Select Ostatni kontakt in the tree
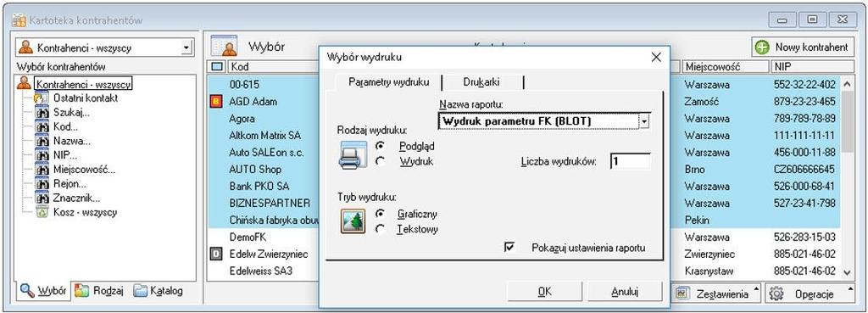The width and height of the screenshot is (868, 313). [86, 98]
